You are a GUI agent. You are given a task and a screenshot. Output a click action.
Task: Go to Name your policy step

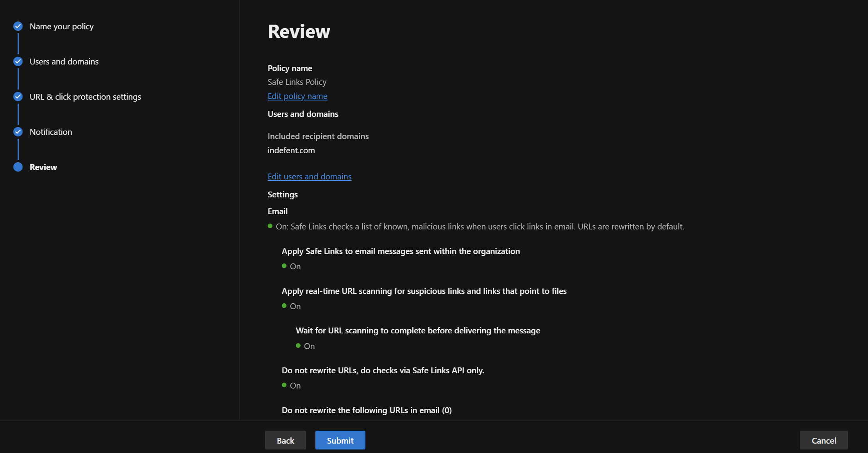[61, 27]
